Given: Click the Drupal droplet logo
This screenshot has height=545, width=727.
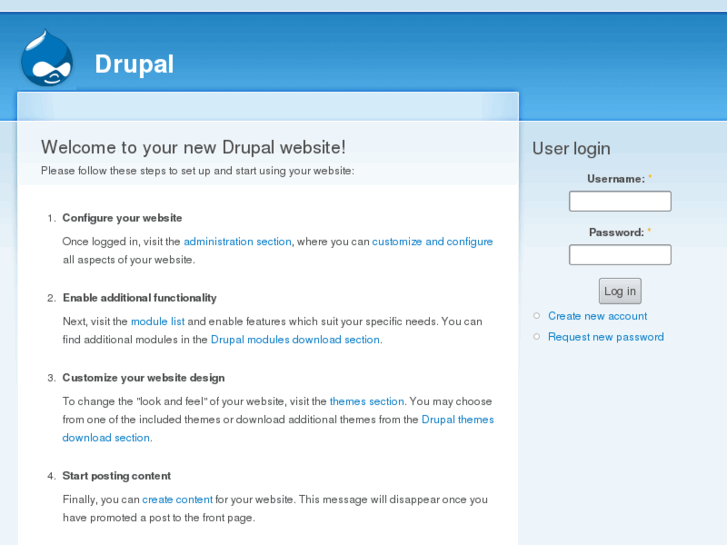Looking at the screenshot, I should coord(47,58).
